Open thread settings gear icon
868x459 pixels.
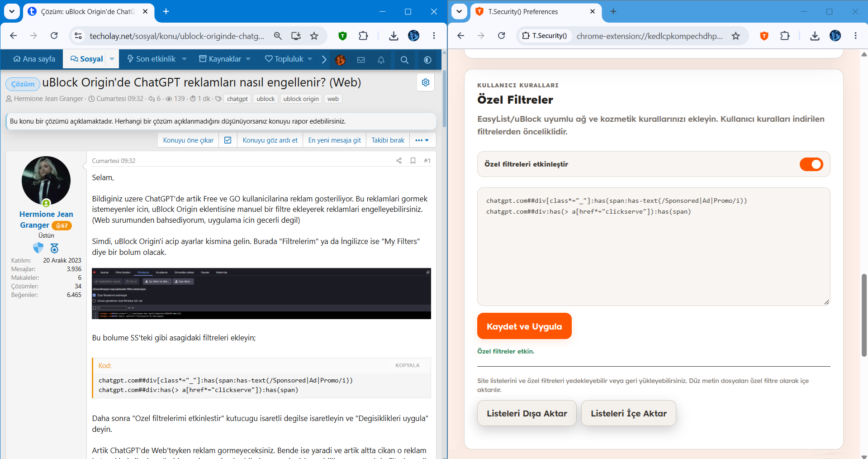425,82
